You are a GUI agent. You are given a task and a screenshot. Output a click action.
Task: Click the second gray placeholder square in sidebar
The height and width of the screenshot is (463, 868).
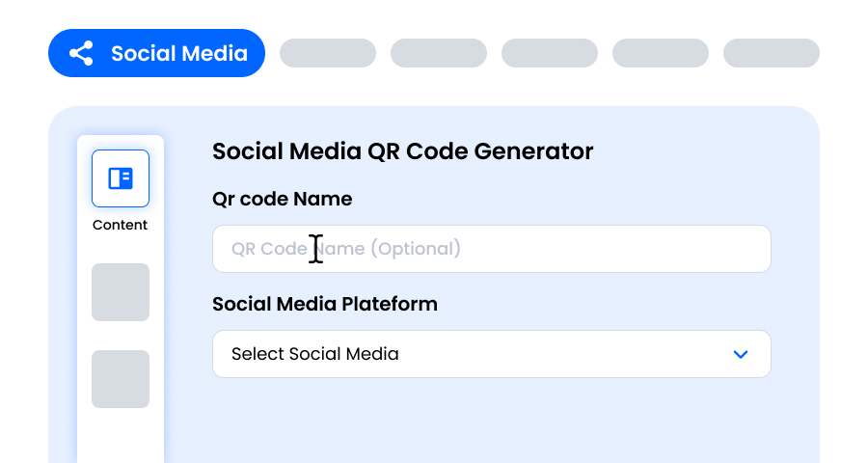pyautogui.click(x=121, y=378)
